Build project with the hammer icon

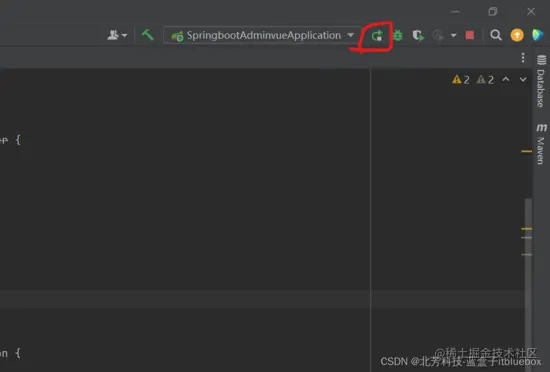(148, 35)
